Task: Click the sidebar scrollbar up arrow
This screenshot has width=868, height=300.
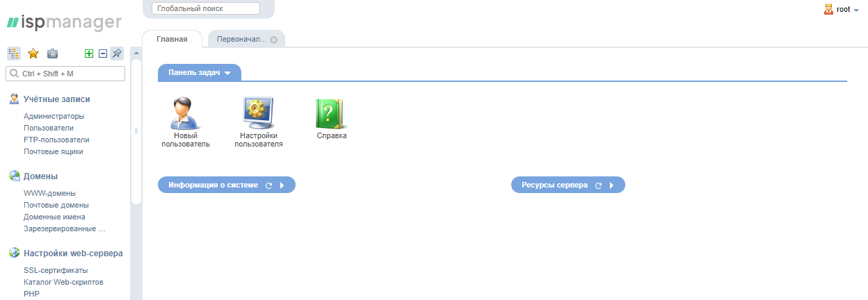Action: click(x=136, y=53)
